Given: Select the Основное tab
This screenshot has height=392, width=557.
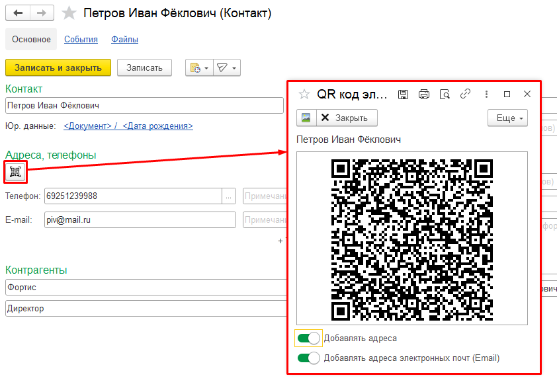Looking at the screenshot, I should 31,39.
